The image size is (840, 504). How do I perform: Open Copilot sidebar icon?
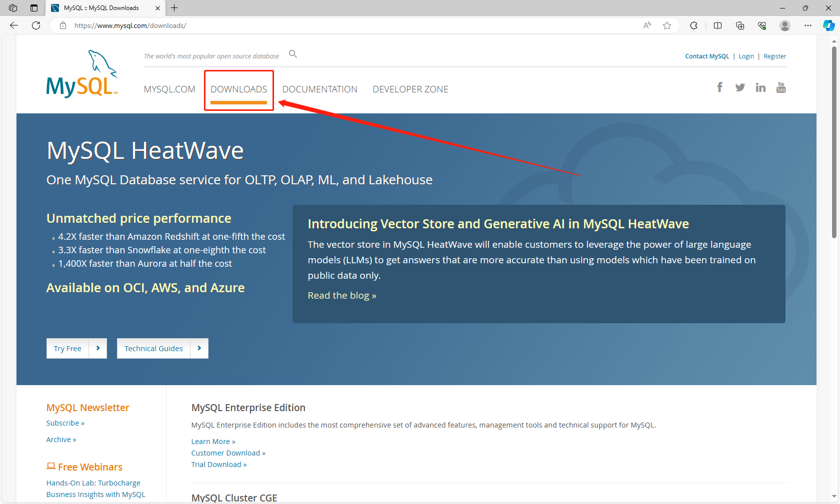tap(828, 25)
